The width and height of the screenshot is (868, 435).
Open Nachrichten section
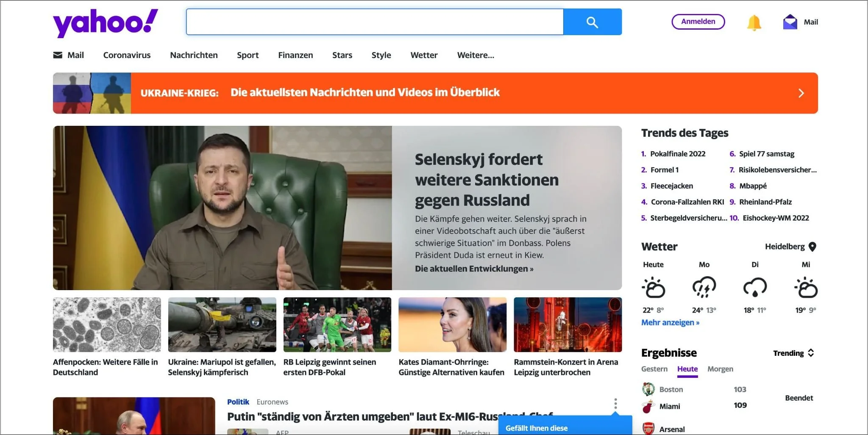pyautogui.click(x=194, y=55)
